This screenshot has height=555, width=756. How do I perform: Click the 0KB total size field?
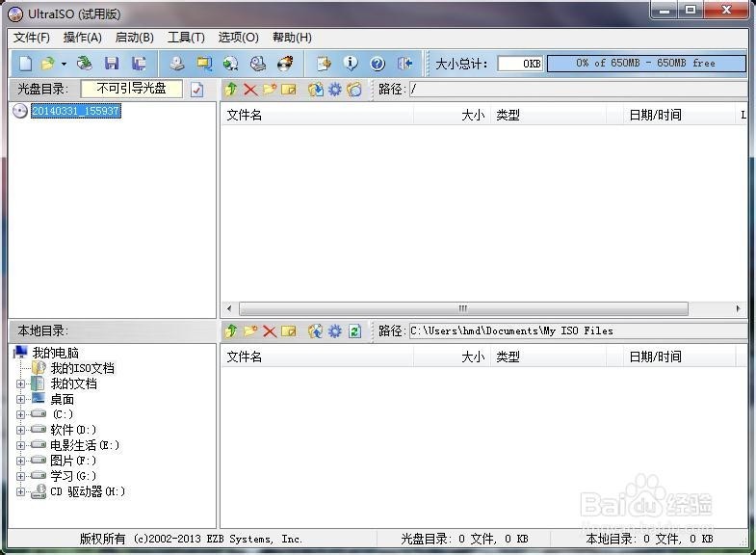(520, 64)
